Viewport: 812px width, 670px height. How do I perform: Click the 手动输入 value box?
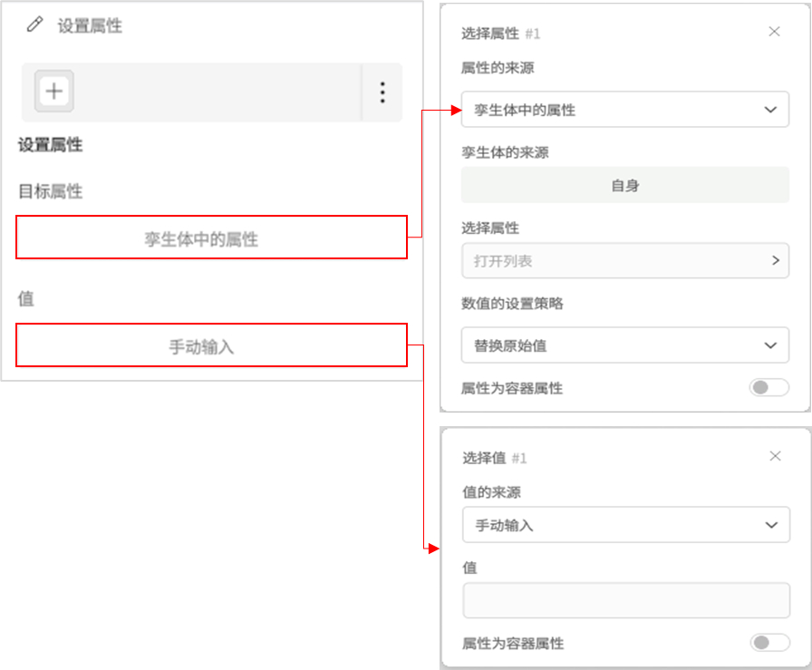(x=211, y=345)
